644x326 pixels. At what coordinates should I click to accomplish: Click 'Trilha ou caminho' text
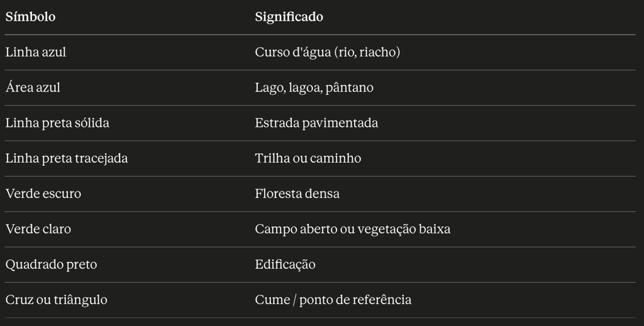tap(308, 158)
